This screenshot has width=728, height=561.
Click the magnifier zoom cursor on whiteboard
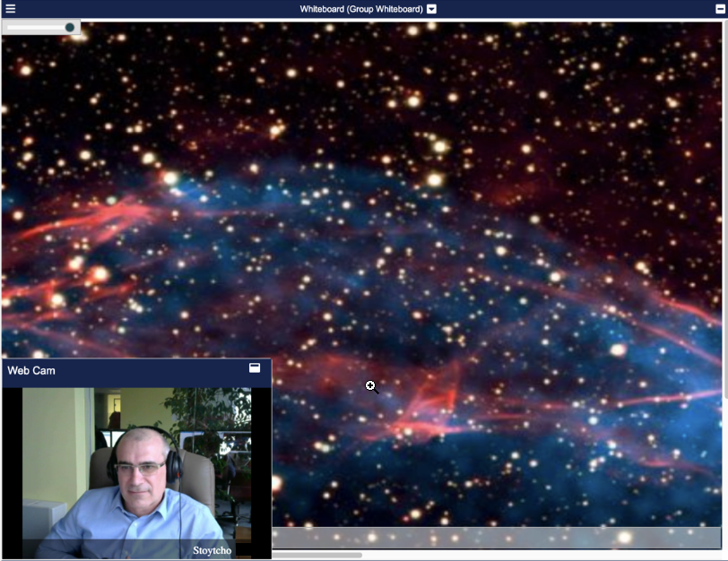coord(371,386)
